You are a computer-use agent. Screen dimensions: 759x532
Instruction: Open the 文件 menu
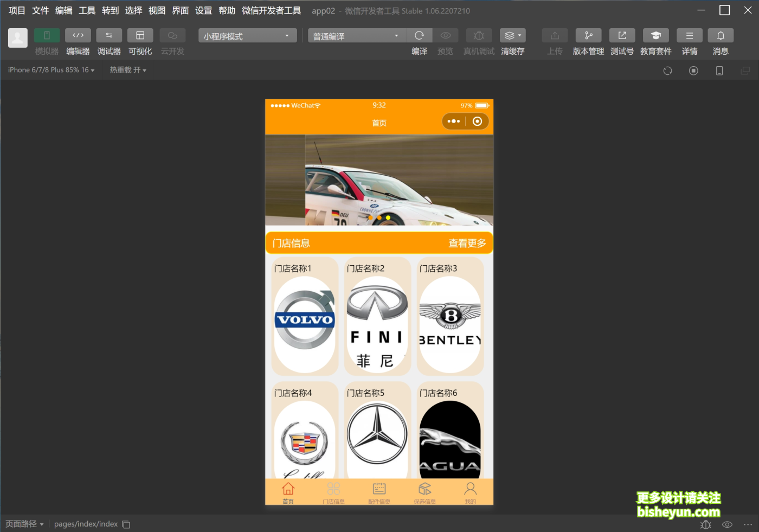click(x=40, y=10)
